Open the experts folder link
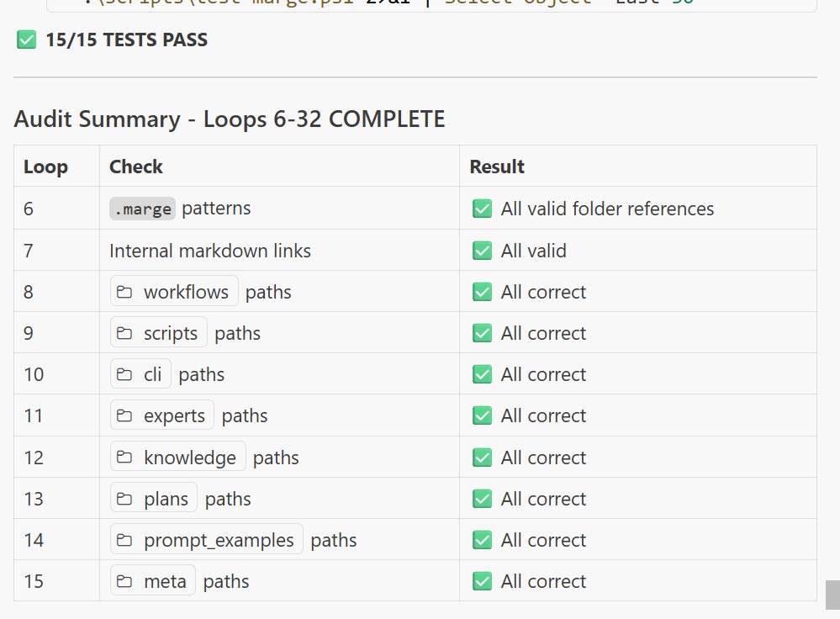 162,415
